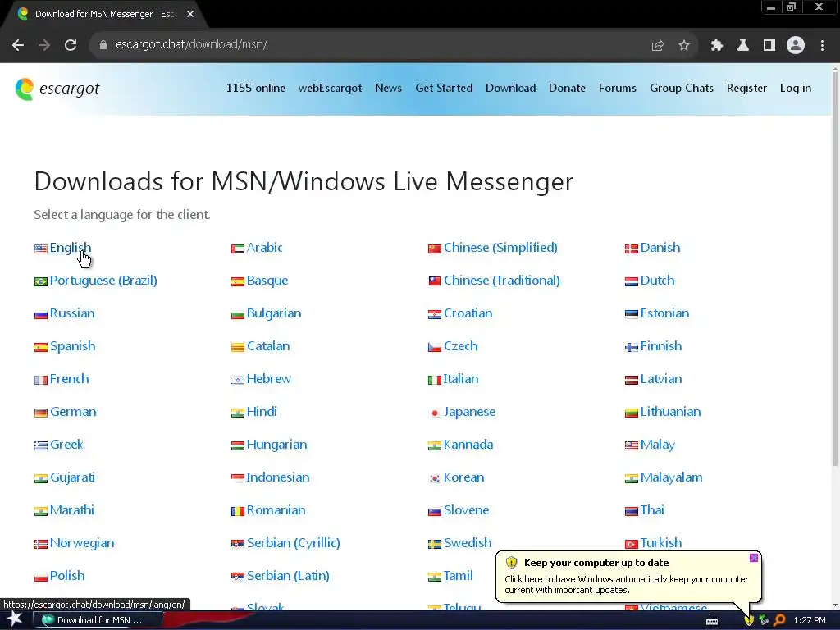The width and height of the screenshot is (840, 630).
Task: Toggle the browser side panel icon
Action: click(x=769, y=46)
